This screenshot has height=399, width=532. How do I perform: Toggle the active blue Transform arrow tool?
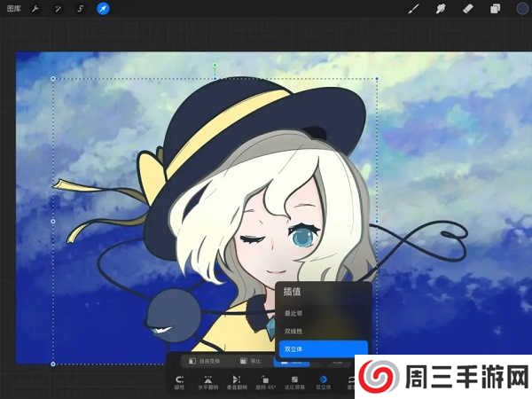tap(103, 9)
